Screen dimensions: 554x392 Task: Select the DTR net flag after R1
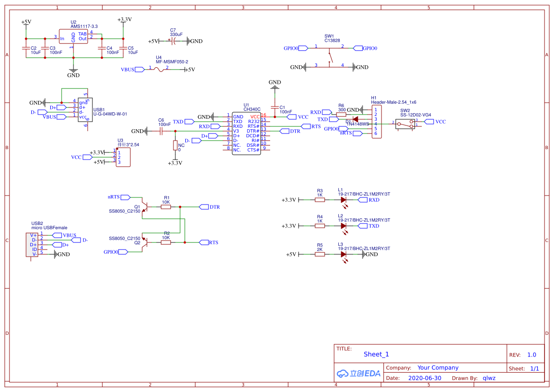(x=210, y=207)
